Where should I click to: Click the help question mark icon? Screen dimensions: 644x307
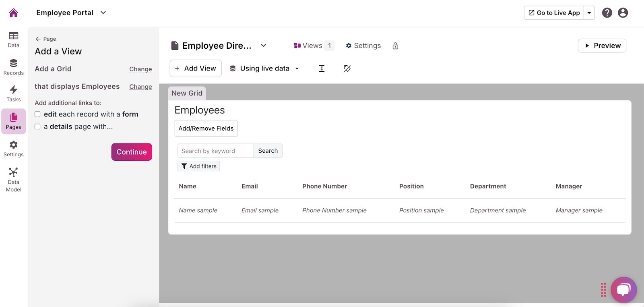(607, 13)
